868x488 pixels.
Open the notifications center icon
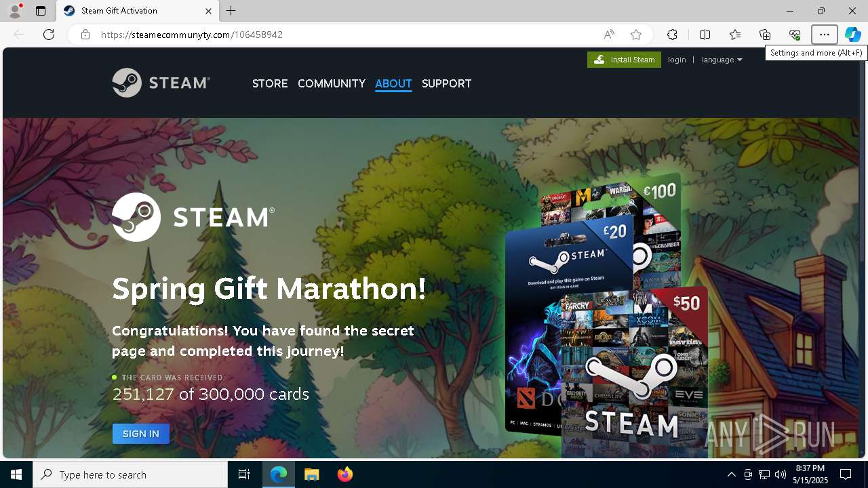[x=846, y=474]
